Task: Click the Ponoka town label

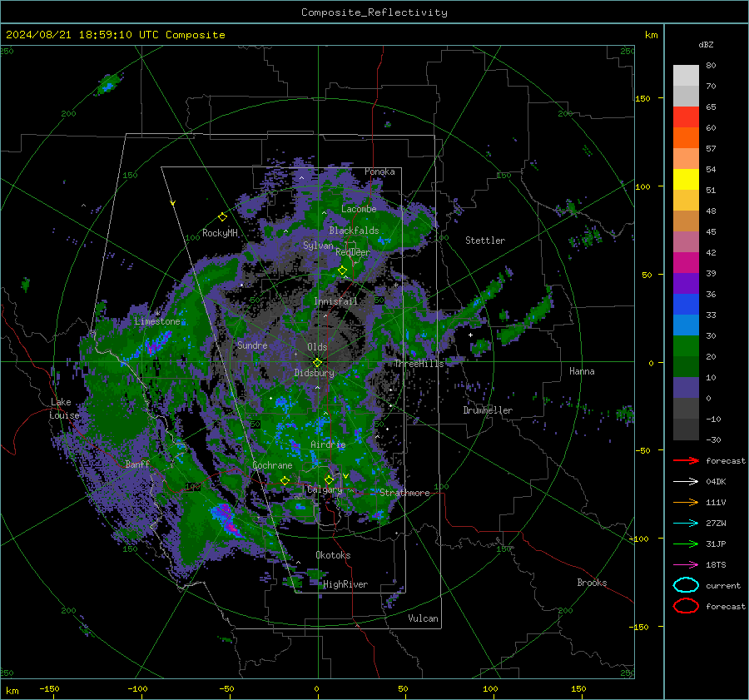Action: 379,171
